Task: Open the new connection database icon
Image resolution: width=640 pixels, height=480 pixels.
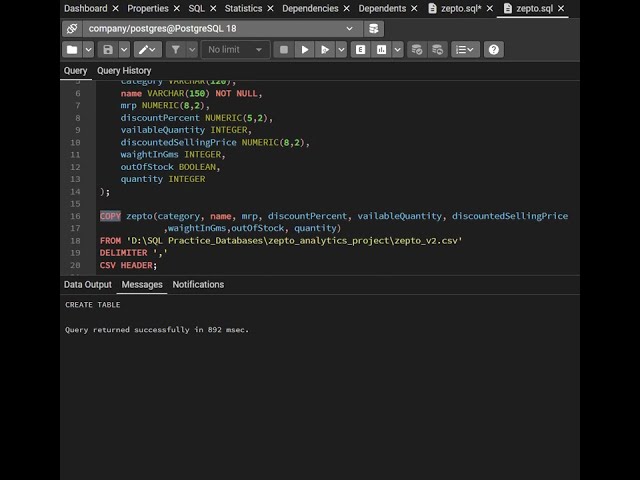Action: pyautogui.click(x=373, y=29)
